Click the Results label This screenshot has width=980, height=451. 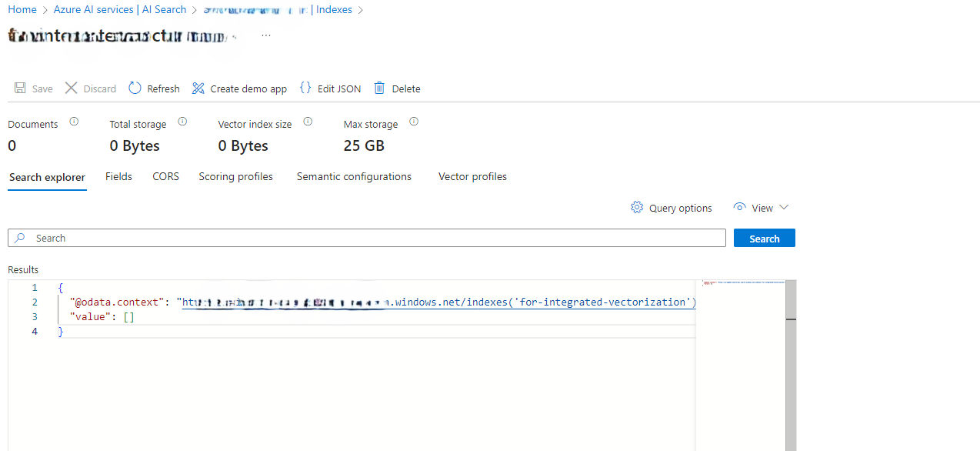(x=23, y=269)
